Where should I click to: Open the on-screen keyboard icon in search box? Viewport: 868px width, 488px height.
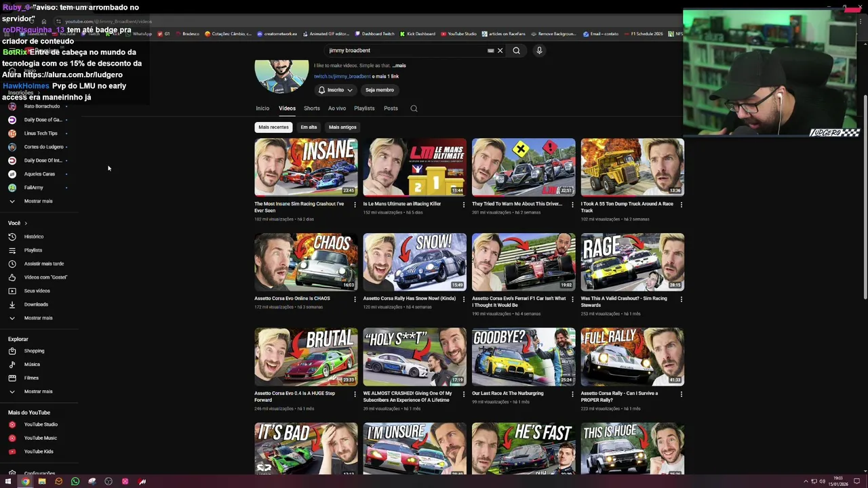[490, 50]
